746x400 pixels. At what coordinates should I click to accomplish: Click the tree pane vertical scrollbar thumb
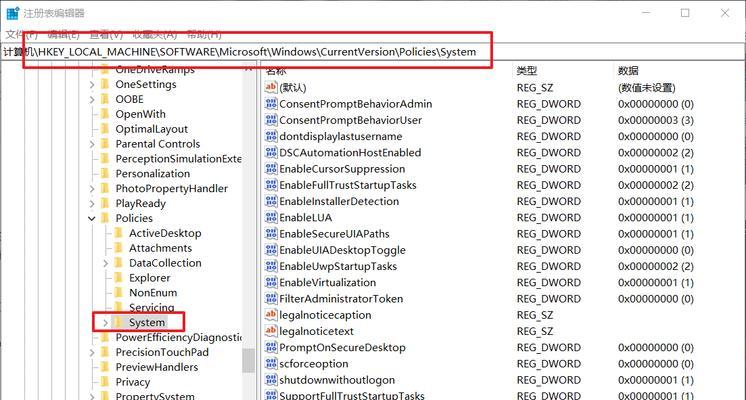pos(248,361)
